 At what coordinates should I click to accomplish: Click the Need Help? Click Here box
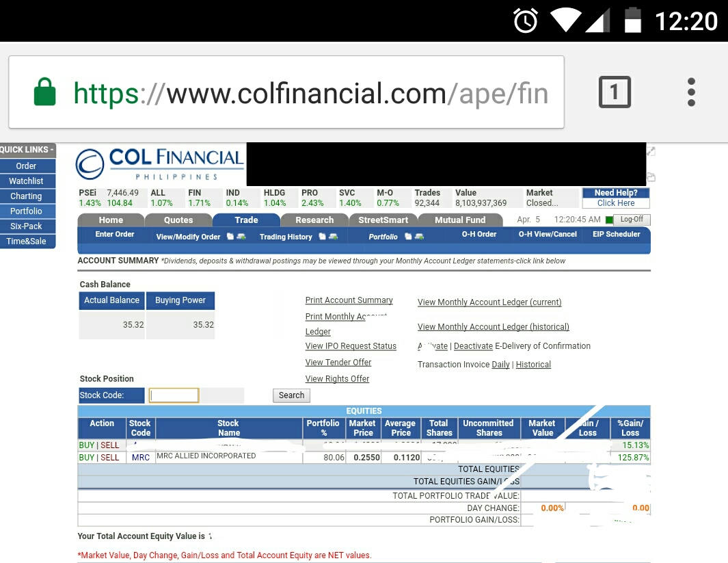pos(616,198)
